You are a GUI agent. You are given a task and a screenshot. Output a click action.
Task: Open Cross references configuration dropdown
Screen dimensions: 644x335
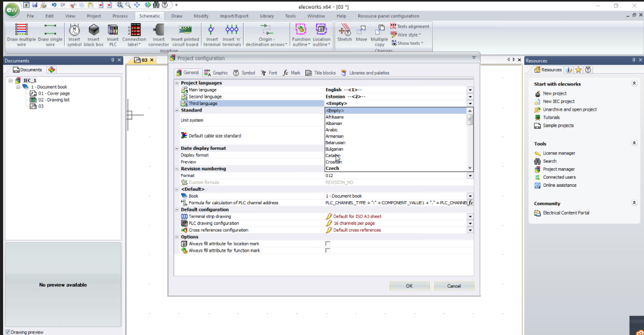pyautogui.click(x=470, y=230)
